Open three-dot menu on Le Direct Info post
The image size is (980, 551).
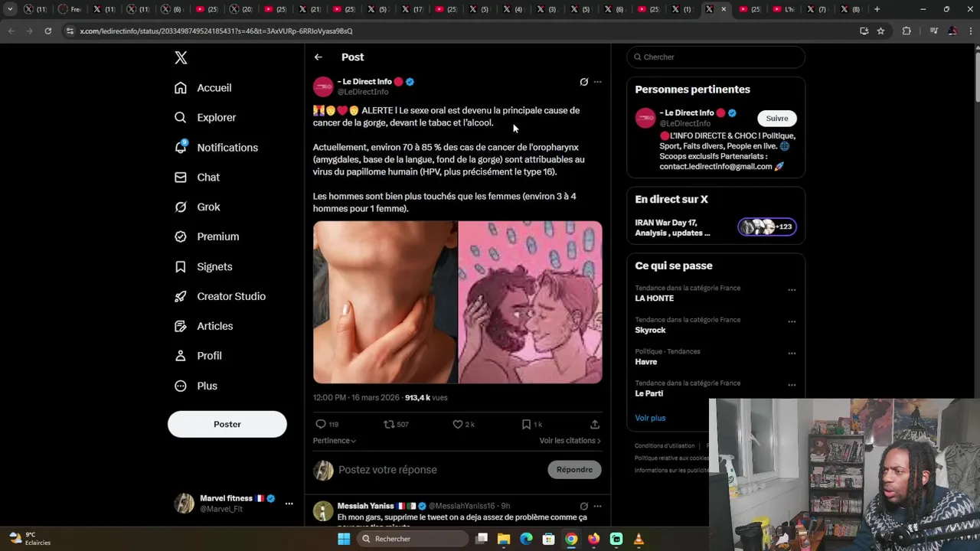tap(597, 82)
